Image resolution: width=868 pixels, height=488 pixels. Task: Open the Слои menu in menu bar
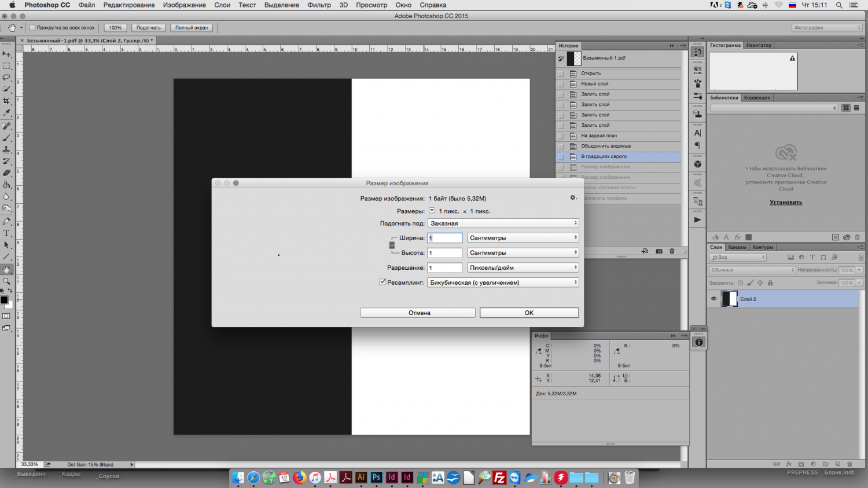pos(222,5)
